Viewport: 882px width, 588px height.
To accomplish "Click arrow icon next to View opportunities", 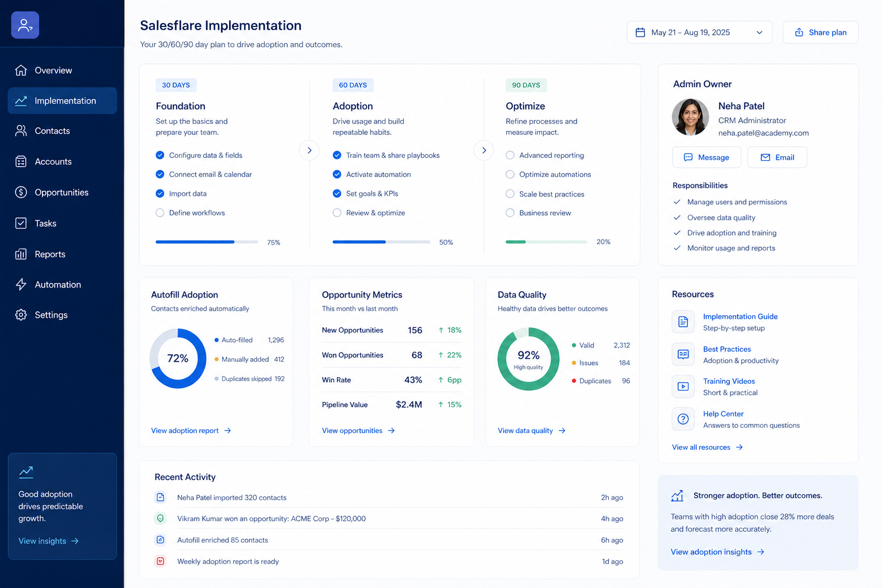I will pos(391,431).
